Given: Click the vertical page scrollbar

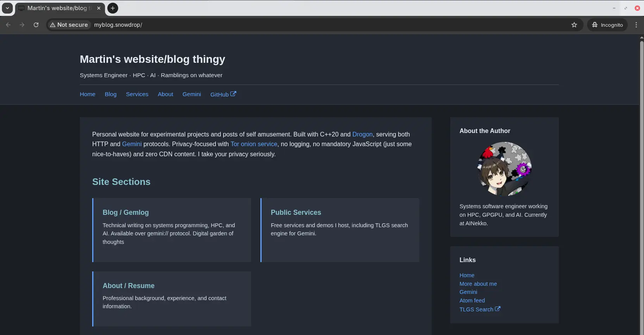Looking at the screenshot, I should [641, 155].
